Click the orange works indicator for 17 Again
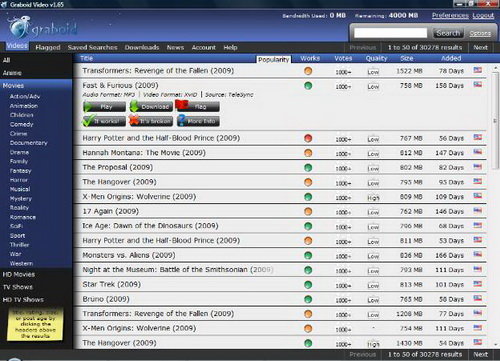 click(x=308, y=211)
